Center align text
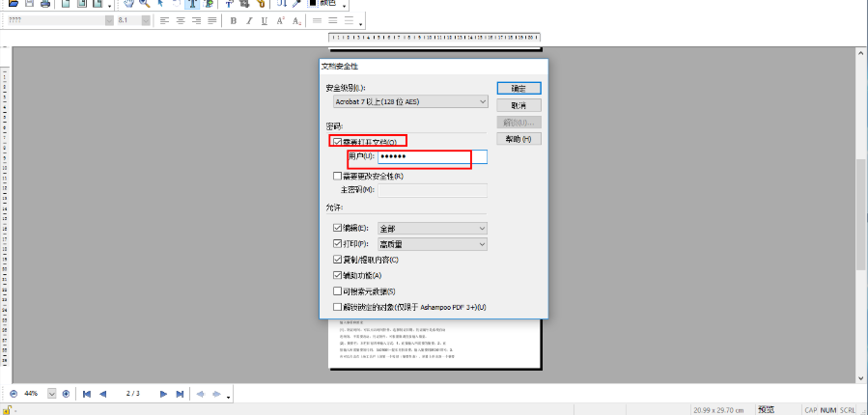The image size is (868, 415). click(x=181, y=20)
